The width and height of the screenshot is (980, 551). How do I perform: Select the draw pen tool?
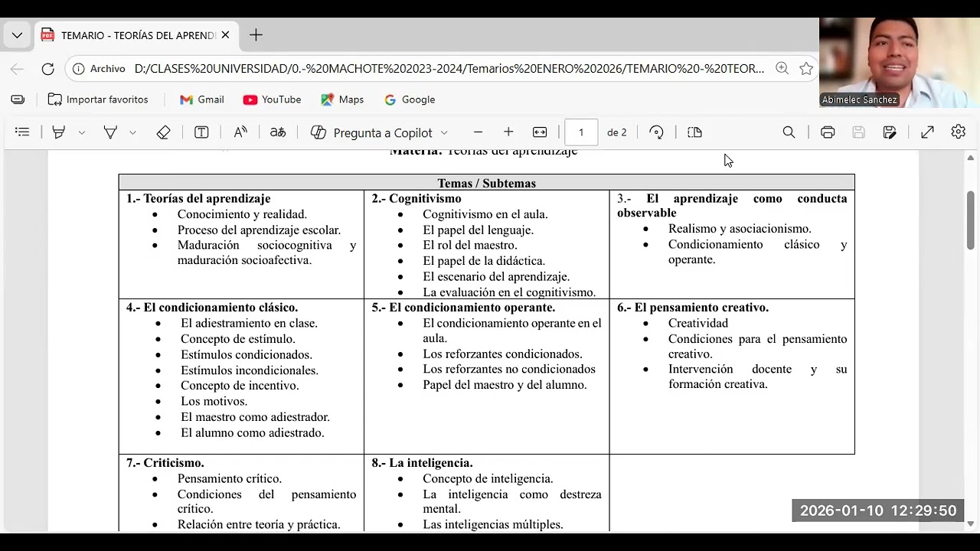(x=110, y=132)
